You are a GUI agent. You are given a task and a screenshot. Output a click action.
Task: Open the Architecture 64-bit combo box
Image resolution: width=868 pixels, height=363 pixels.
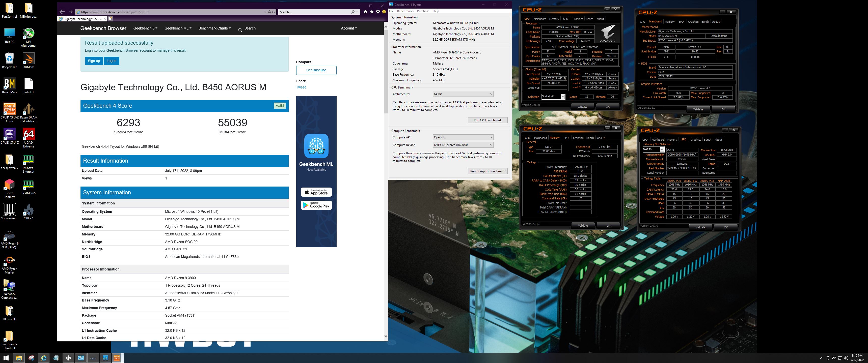[x=463, y=94]
